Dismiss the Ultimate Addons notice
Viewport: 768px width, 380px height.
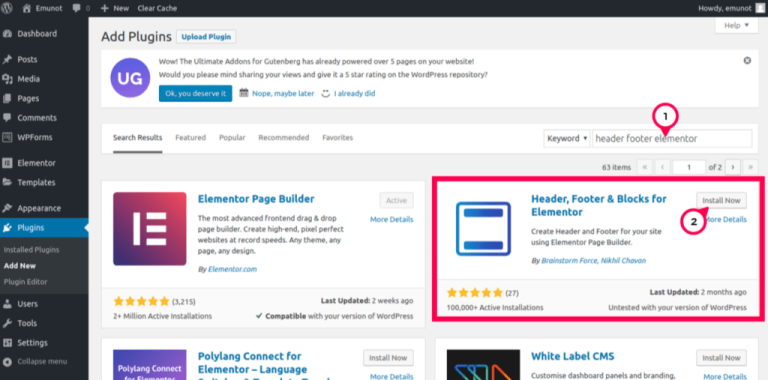pos(747,61)
